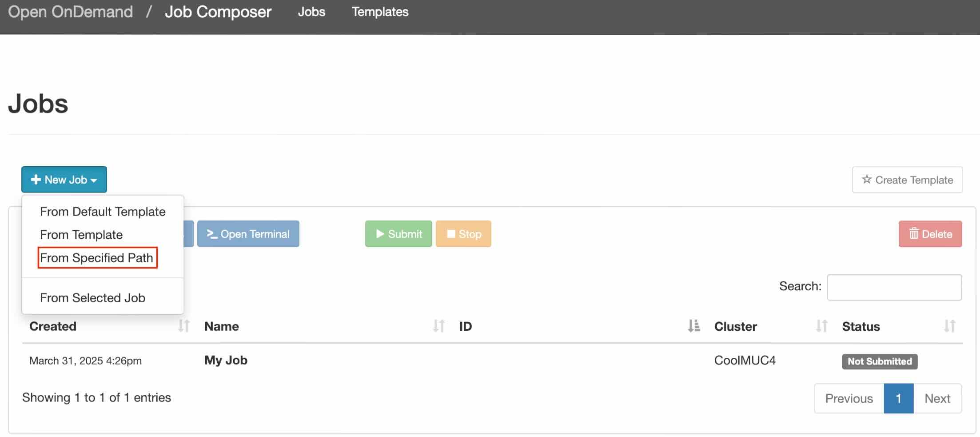This screenshot has width=980, height=437.
Task: Select From Specified Path menu entry
Action: [96, 258]
